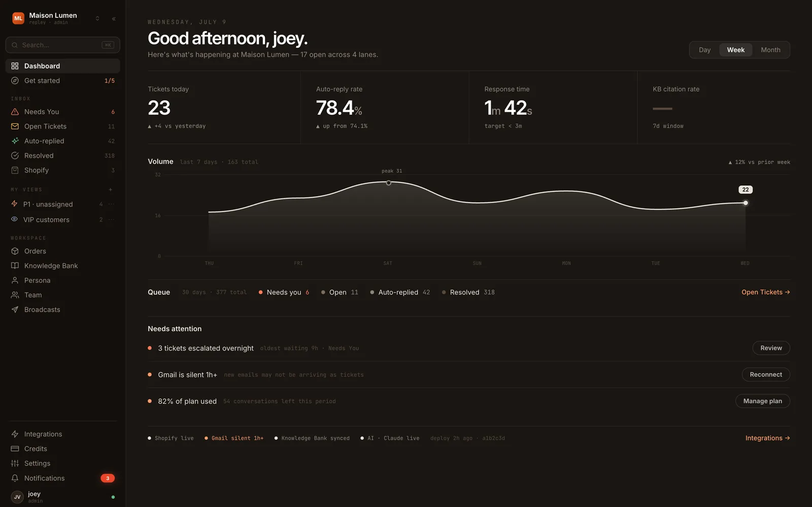This screenshot has width=812, height=507.
Task: Click the Shopify bag icon
Action: [15, 171]
